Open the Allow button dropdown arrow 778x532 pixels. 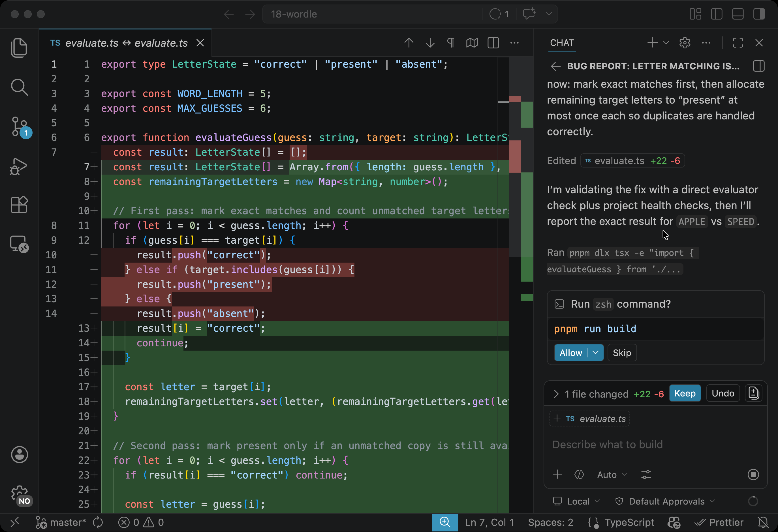tap(596, 353)
